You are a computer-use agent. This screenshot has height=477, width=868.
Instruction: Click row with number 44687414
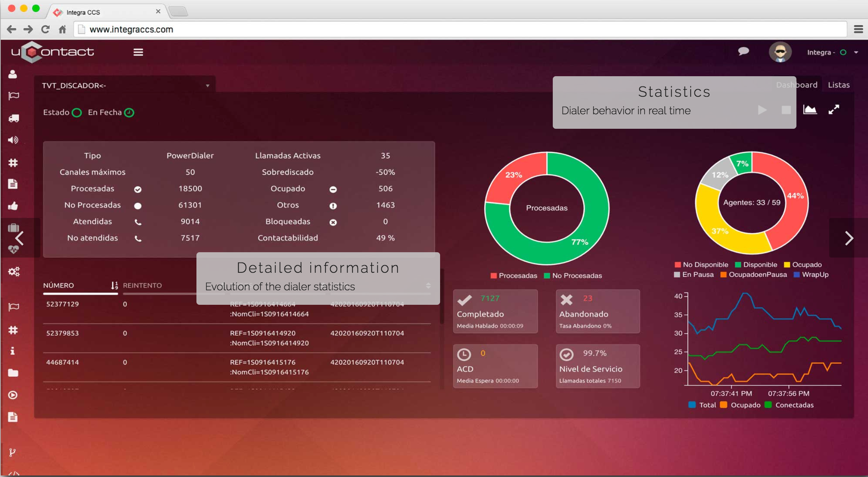tap(237, 367)
